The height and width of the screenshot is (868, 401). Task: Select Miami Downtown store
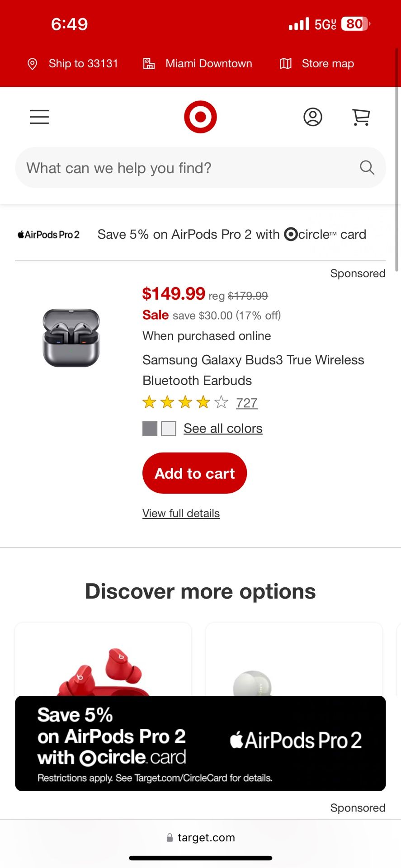click(x=208, y=64)
